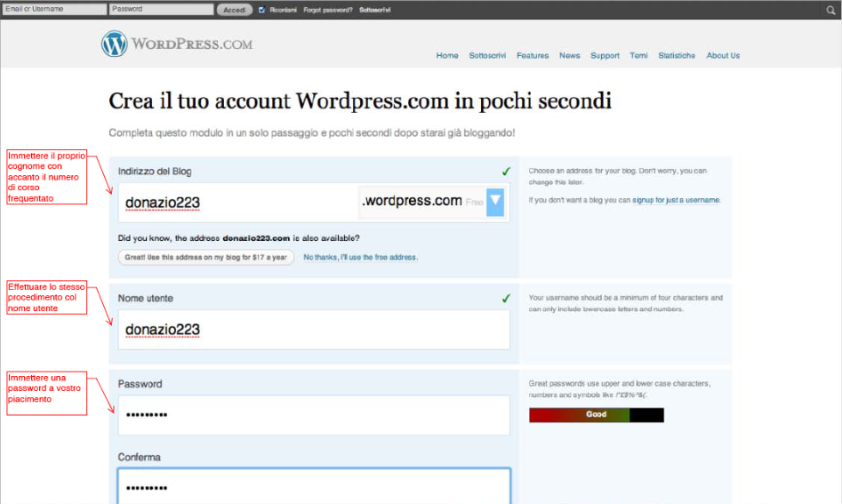
Task: Click into the Nome utente text field
Action: point(314,330)
